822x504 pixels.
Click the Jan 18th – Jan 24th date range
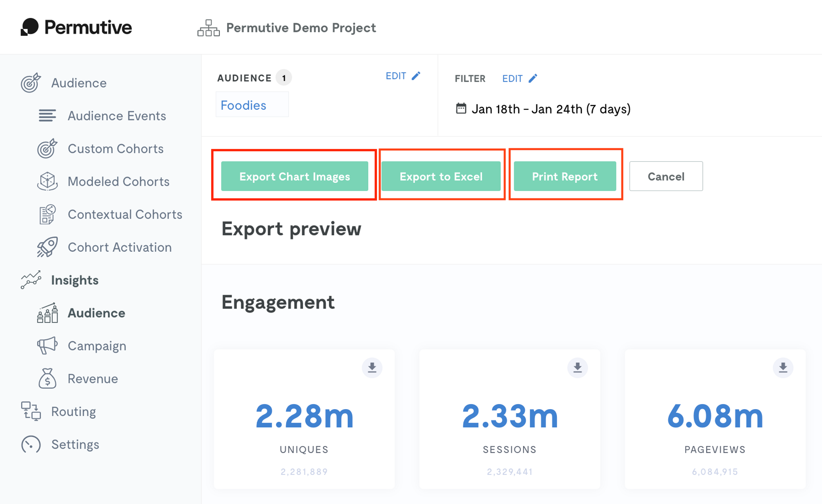(551, 109)
